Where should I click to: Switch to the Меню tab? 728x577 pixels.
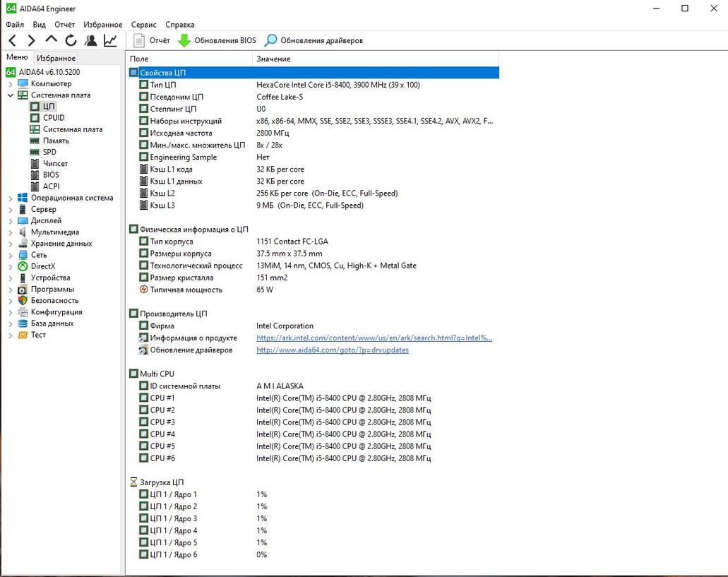point(17,57)
